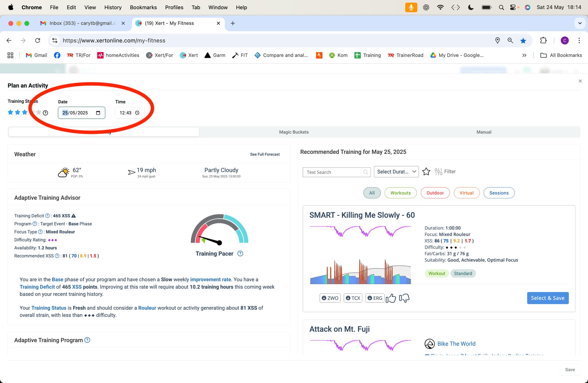This screenshot has height=383, width=588.
Task: Download ZWO workout file
Action: tap(330, 298)
